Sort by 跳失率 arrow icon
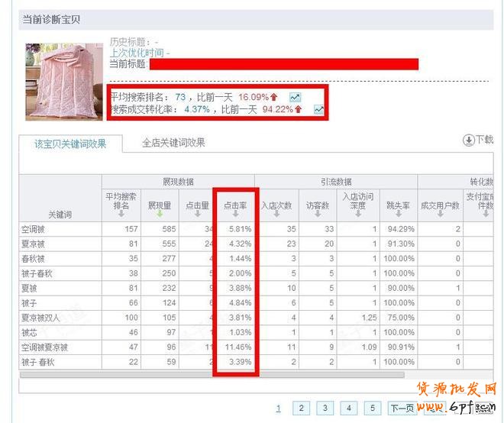Screen dimensions: 504x423 point(399,215)
